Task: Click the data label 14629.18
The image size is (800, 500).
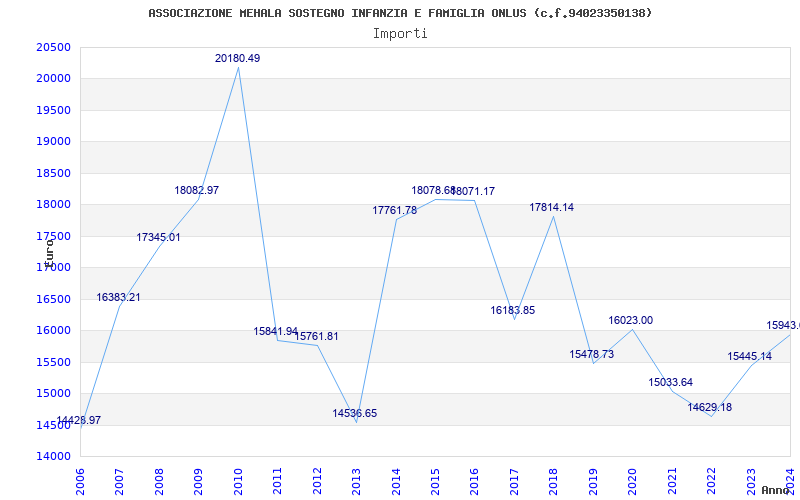Action: pos(709,408)
